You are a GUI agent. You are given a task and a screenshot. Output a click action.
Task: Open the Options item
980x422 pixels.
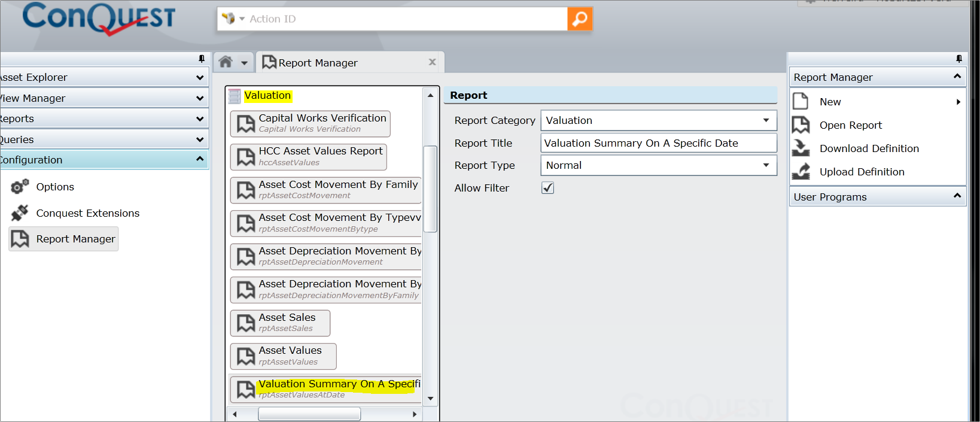(x=55, y=187)
